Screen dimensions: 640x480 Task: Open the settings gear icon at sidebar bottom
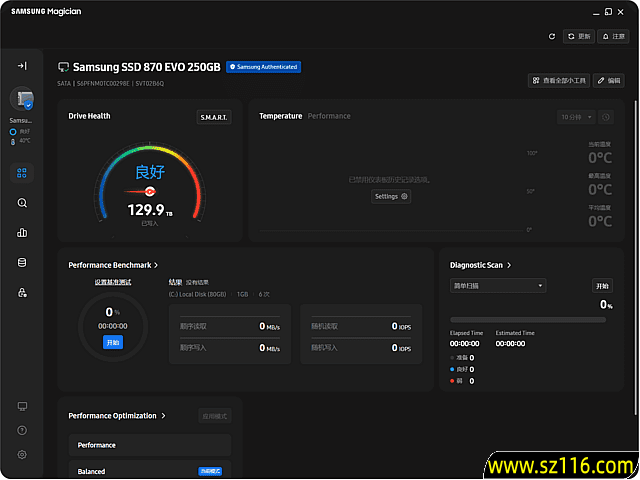(x=22, y=455)
